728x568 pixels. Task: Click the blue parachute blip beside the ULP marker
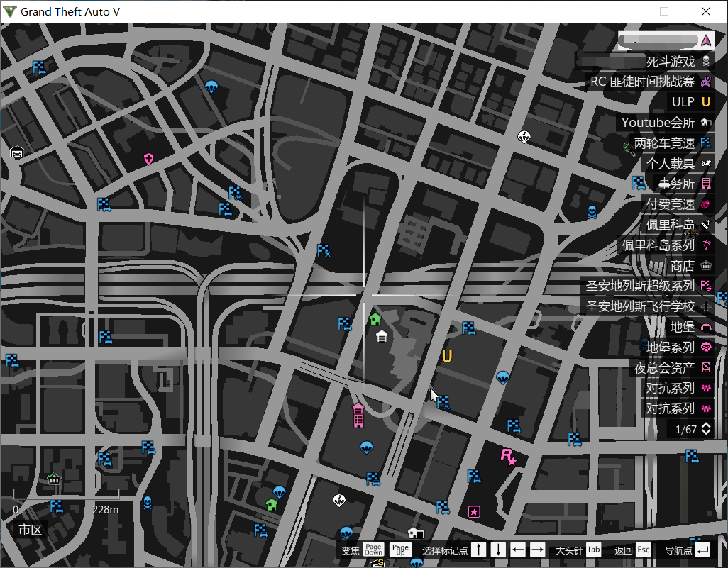click(503, 378)
